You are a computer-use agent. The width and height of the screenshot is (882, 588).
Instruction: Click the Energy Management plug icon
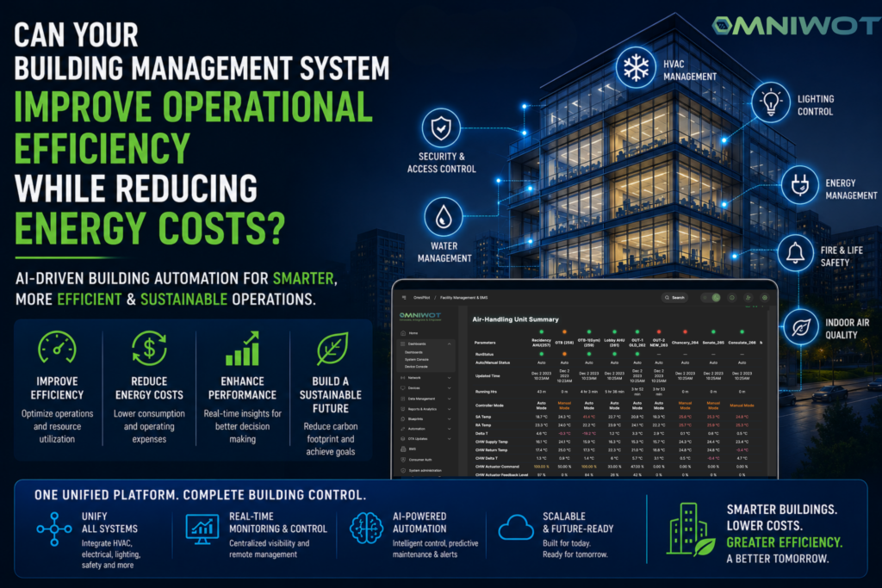[x=800, y=184]
